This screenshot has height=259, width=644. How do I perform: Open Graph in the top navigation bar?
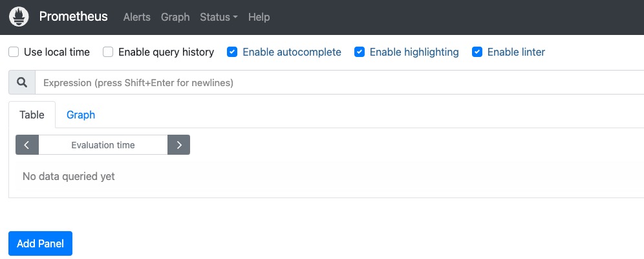tap(175, 17)
